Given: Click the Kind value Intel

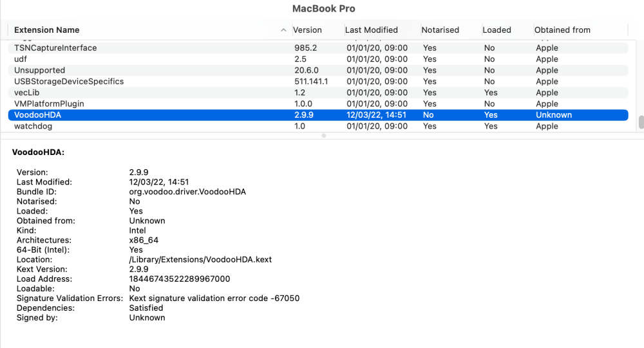Looking at the screenshot, I should point(137,230).
